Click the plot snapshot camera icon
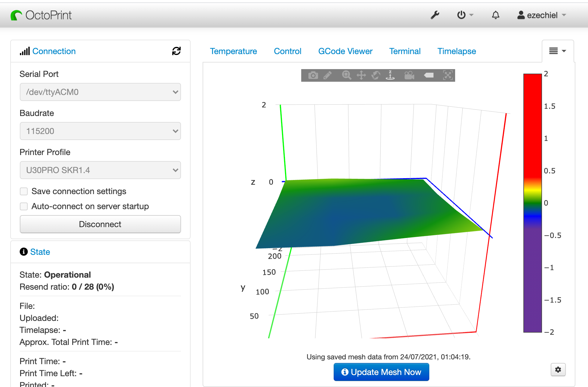Viewport: 588px width, 387px height. point(313,75)
